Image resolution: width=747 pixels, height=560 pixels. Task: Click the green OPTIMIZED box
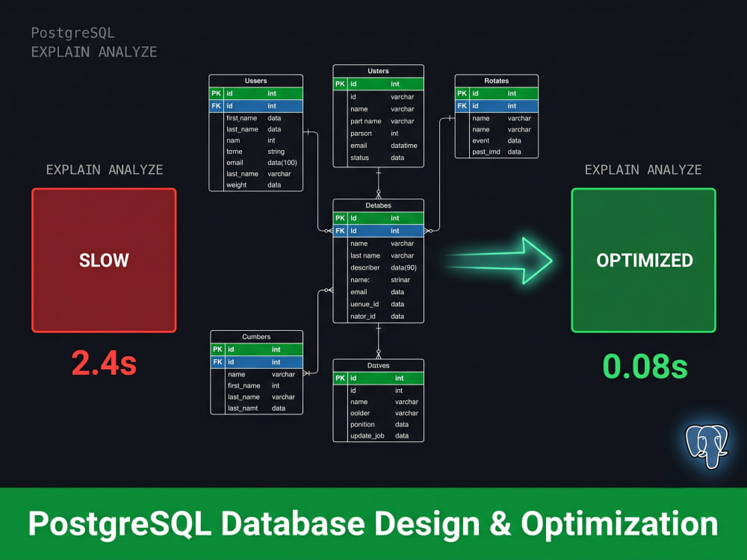[644, 260]
